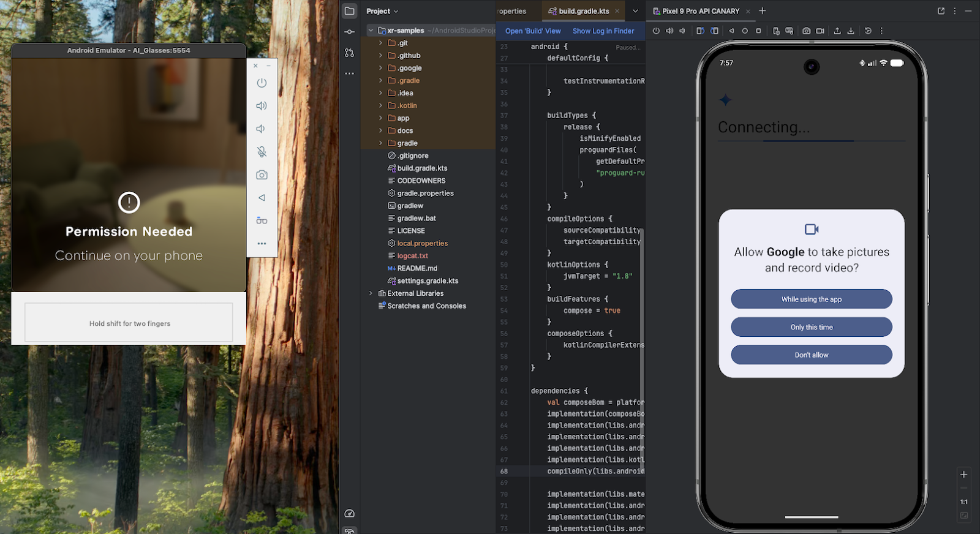Image resolution: width=980 pixels, height=534 pixels.
Task: Expand External Libraries node
Action: pyautogui.click(x=371, y=293)
